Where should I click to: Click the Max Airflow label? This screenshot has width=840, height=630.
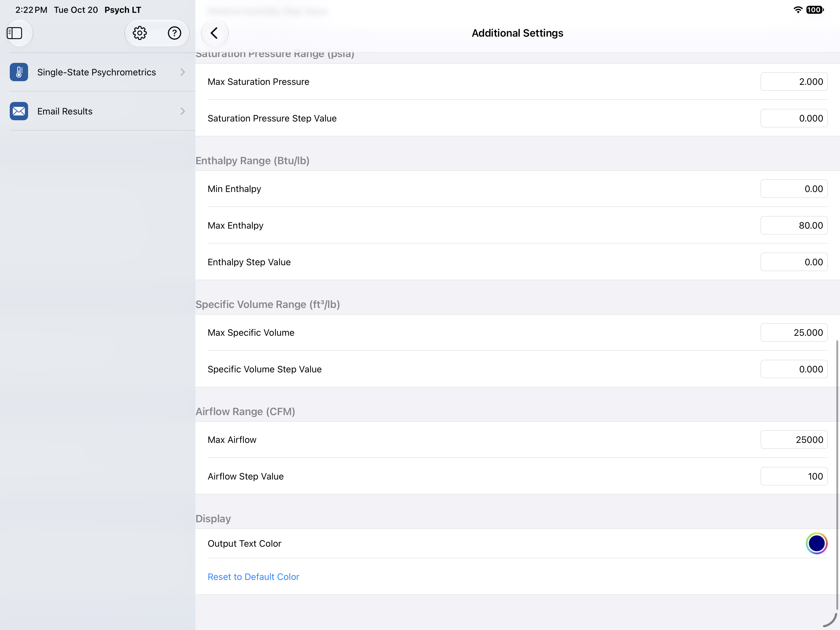(232, 440)
